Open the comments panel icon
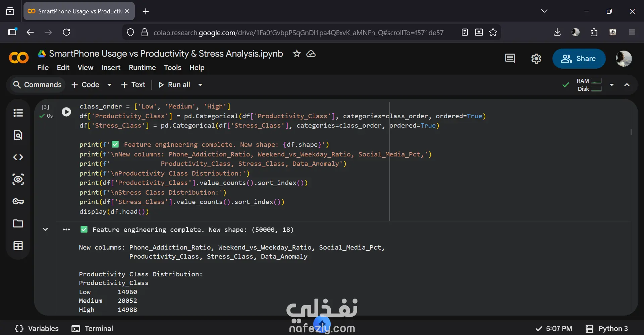The width and height of the screenshot is (644, 335). [510, 59]
